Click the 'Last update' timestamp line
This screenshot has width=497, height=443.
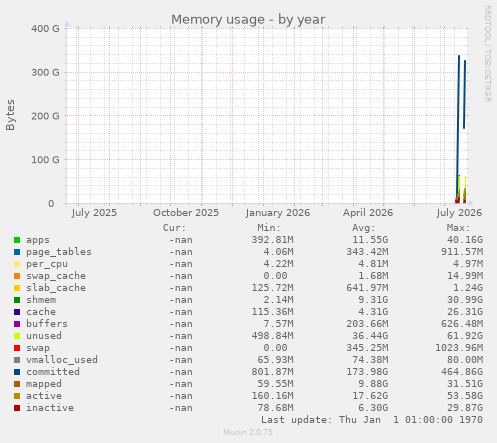372,420
